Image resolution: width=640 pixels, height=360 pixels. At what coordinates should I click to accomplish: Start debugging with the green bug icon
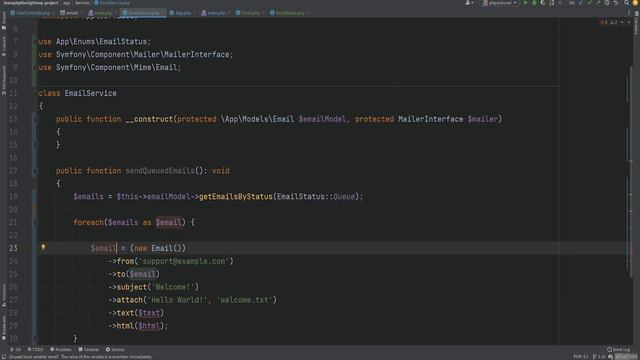[534, 3]
